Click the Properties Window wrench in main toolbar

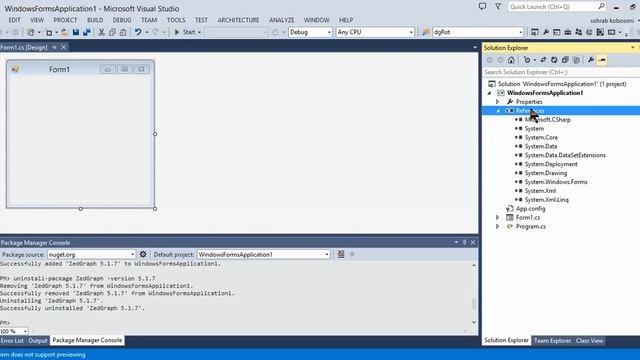point(546,32)
